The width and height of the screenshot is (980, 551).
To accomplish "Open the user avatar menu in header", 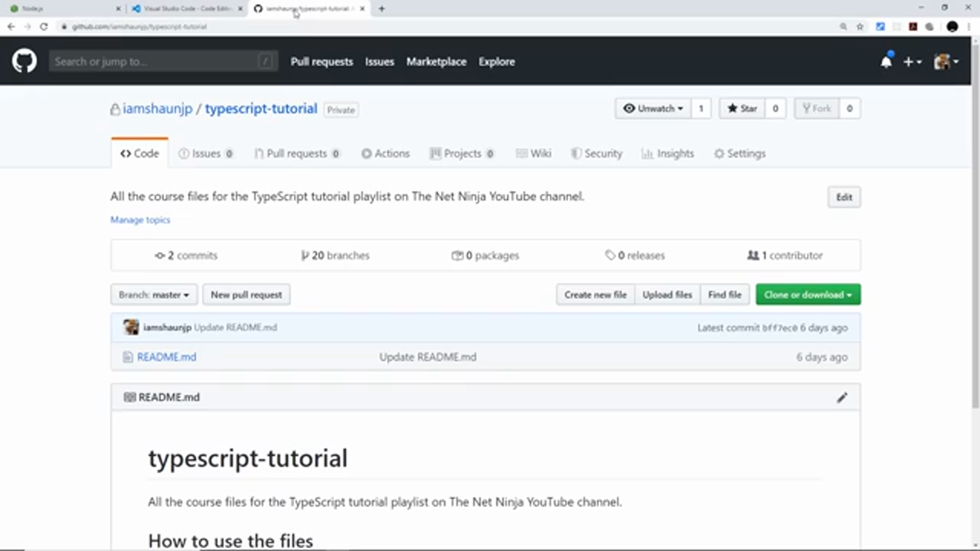I will [946, 62].
